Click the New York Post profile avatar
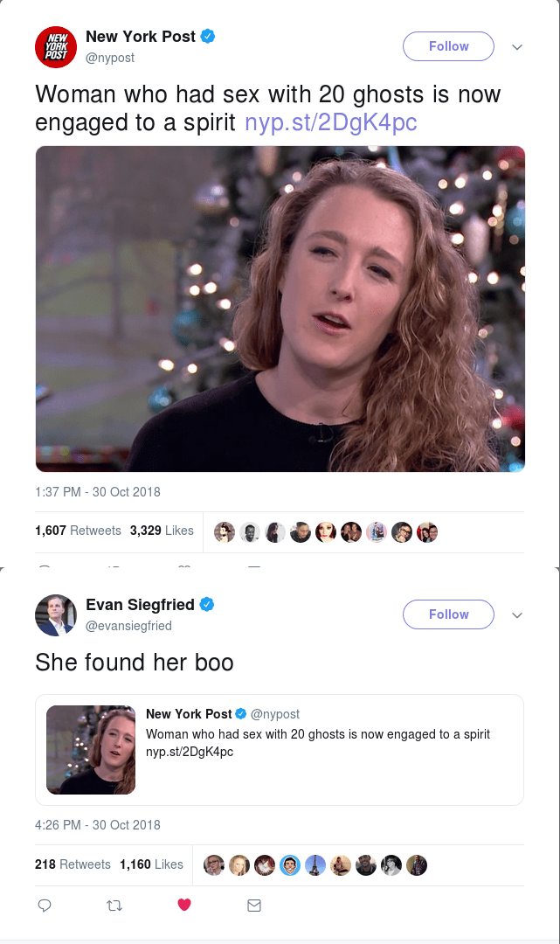This screenshot has width=560, height=944. tap(56, 46)
